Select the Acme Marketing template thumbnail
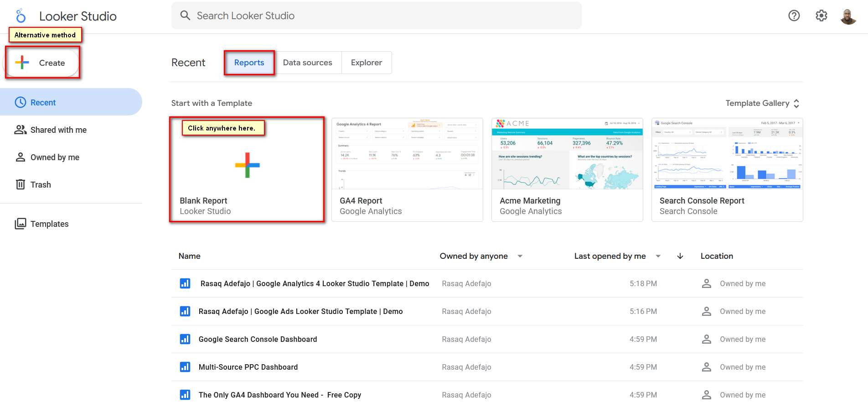Image resolution: width=868 pixels, height=408 pixels. (x=567, y=154)
